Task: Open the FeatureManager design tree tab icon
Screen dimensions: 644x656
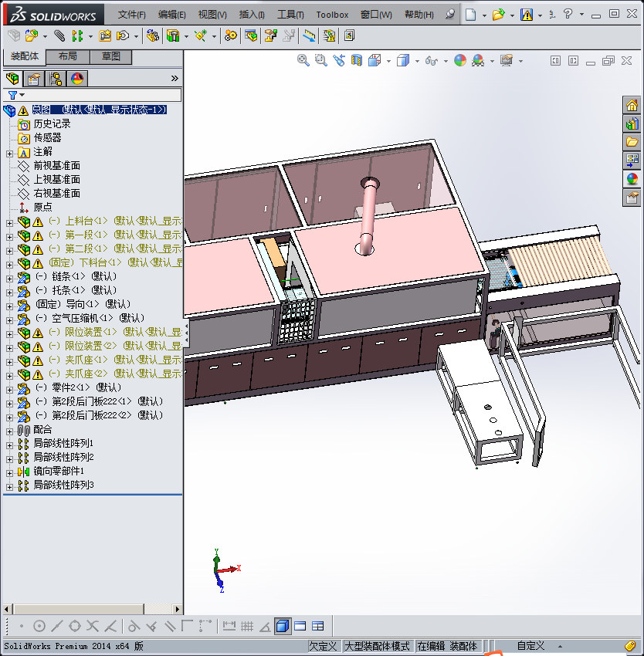Action: tap(12, 78)
